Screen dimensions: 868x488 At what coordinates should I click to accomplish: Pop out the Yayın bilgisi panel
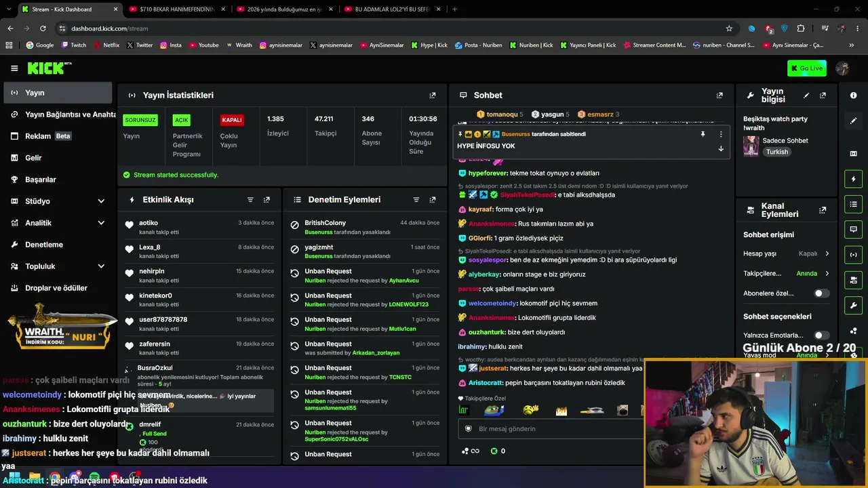(x=823, y=96)
